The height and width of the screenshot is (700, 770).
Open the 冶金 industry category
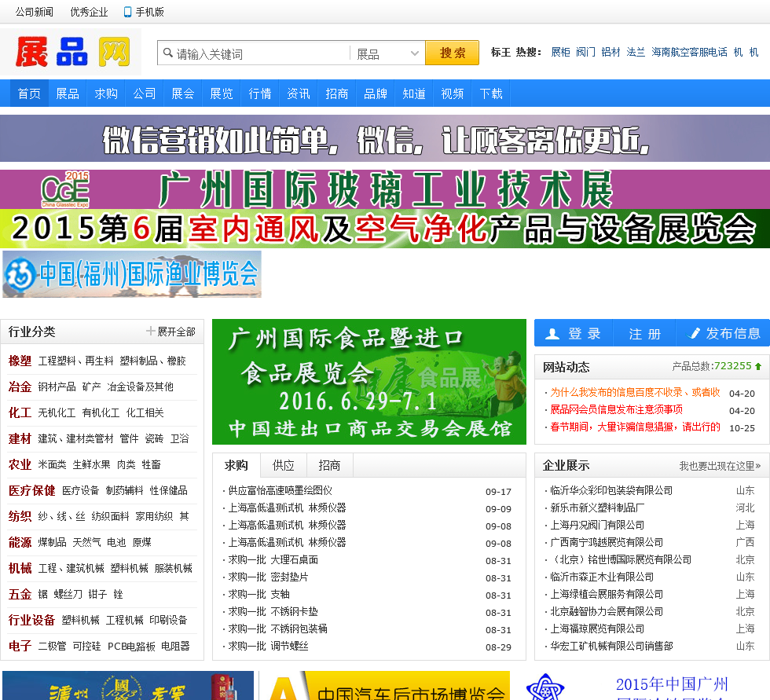coord(20,387)
